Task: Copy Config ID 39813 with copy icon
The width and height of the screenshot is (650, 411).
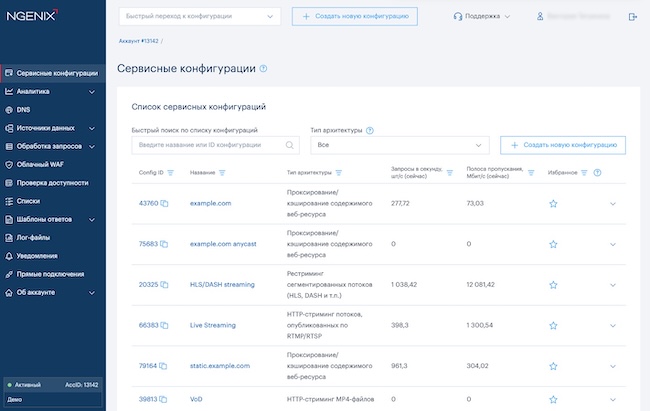Action: pos(163,399)
